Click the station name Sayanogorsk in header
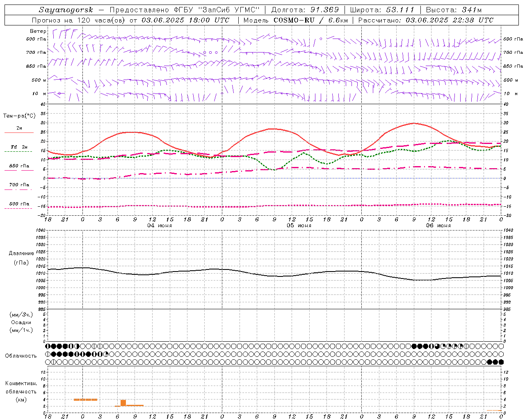The image size is (525, 420). pyautogui.click(x=66, y=10)
